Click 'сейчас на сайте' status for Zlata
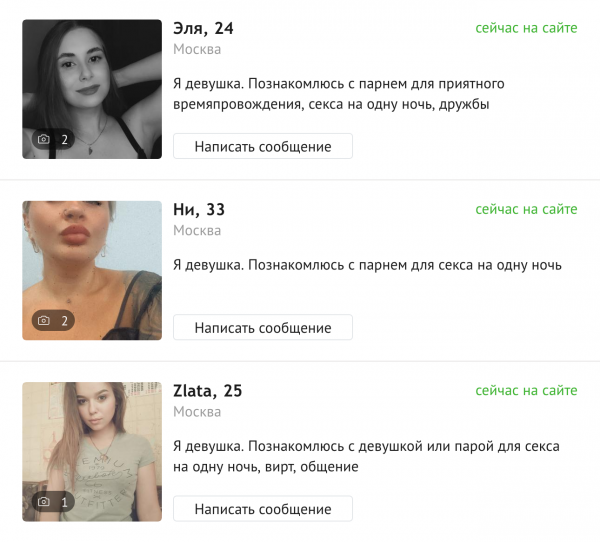 point(526,390)
